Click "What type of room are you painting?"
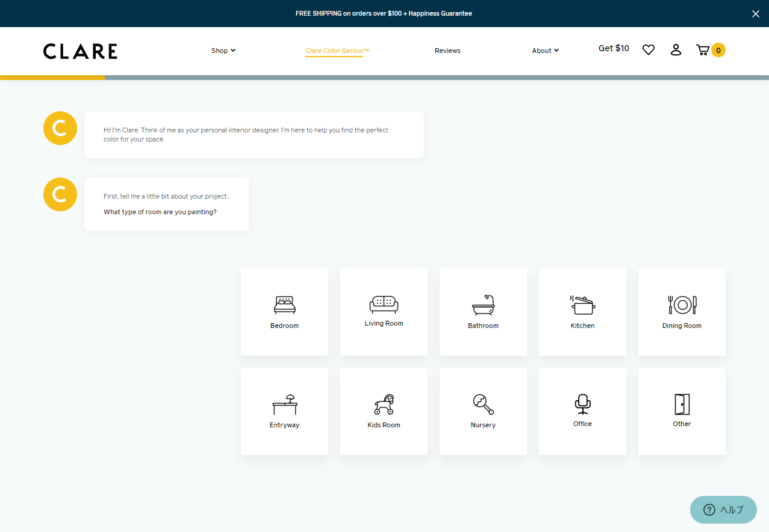Image resolution: width=769 pixels, height=532 pixels. point(160,212)
